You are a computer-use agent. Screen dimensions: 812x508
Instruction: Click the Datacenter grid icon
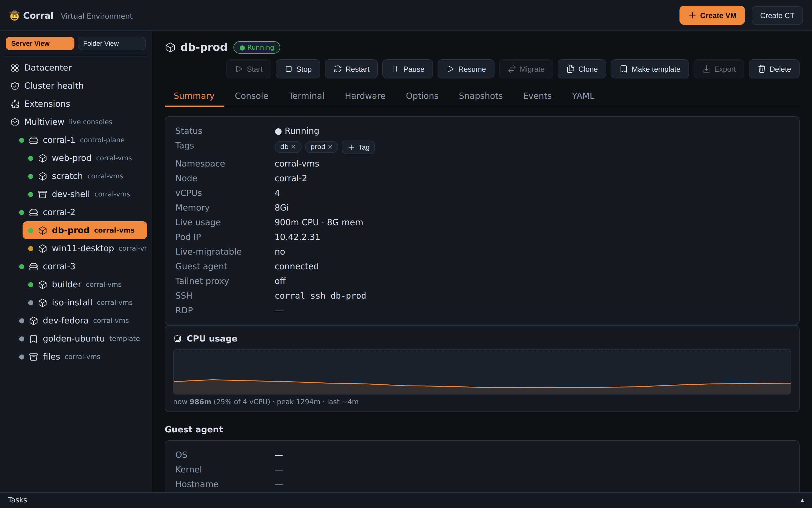click(x=15, y=68)
